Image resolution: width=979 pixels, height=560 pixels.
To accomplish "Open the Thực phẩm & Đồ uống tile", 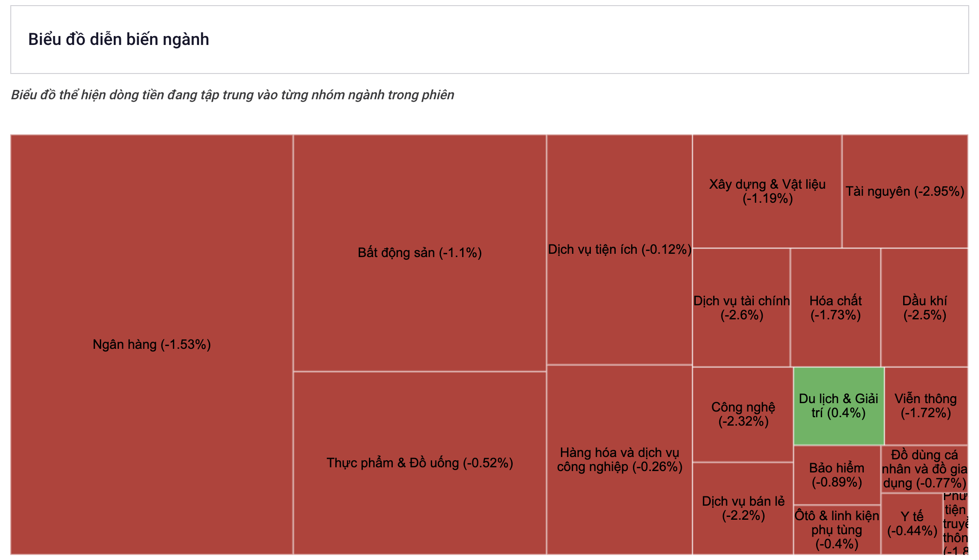I will coord(420,463).
